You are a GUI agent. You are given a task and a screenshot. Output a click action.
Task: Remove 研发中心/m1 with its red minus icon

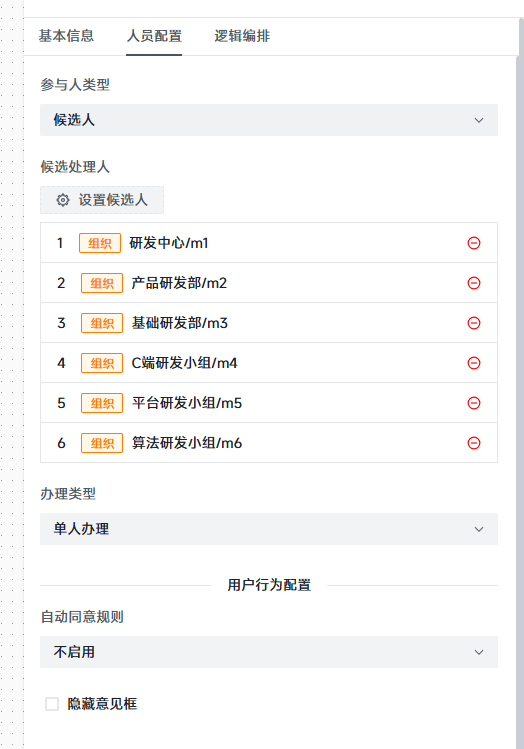(x=473, y=243)
